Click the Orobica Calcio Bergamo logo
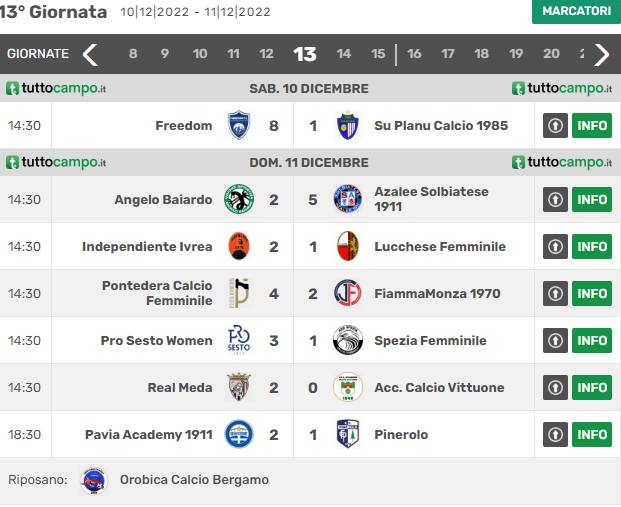Image resolution: width=621 pixels, height=507 pixels. pos(94,480)
